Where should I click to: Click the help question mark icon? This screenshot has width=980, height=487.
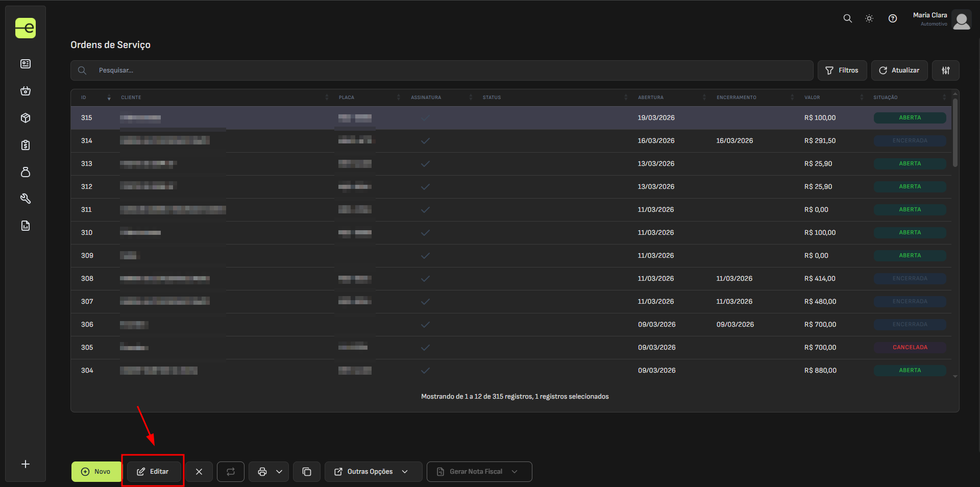point(892,18)
